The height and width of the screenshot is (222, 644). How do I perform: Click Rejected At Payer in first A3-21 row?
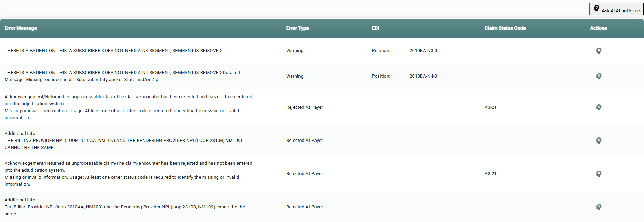[304, 107]
